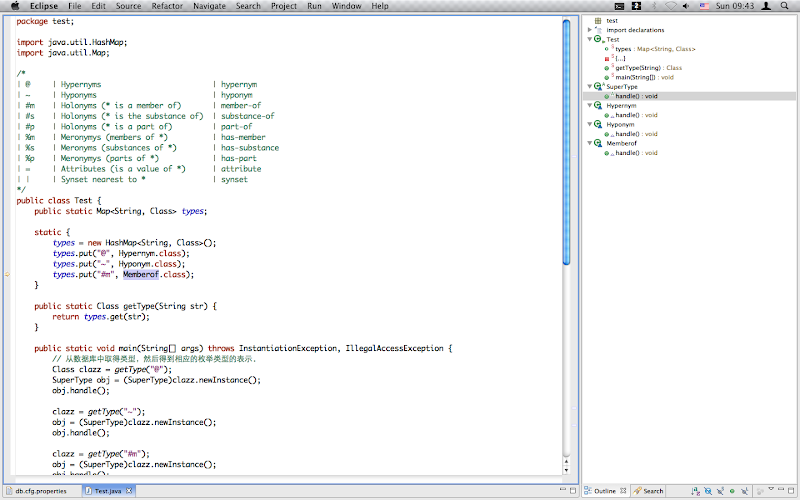This screenshot has width=800, height=500.
Task: Select types field in Outline
Action: point(655,49)
